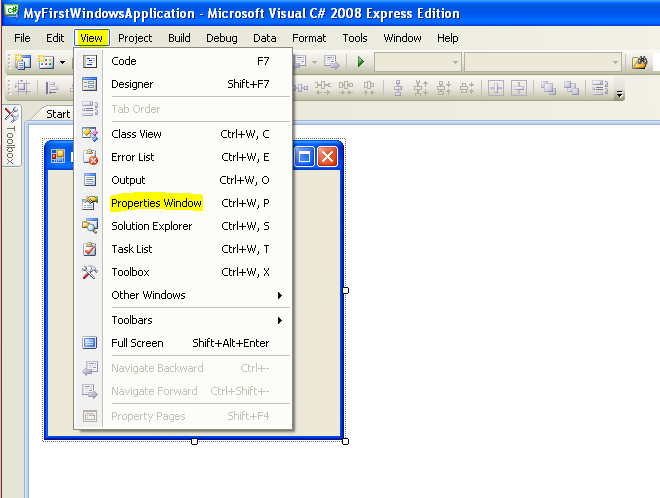Start debugging with green play button

361,62
